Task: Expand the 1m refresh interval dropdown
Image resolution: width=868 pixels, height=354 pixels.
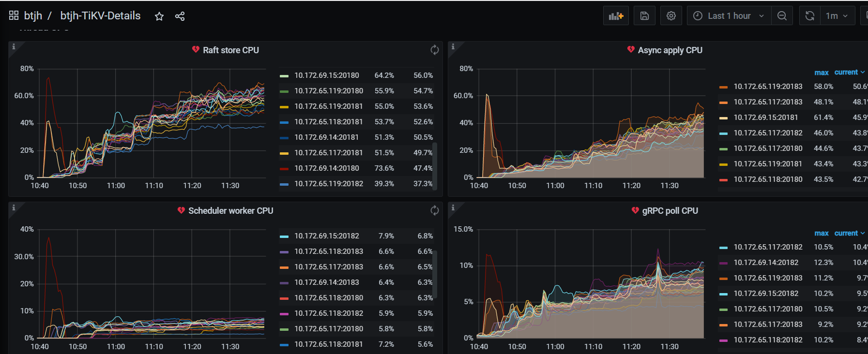Action: tap(837, 16)
